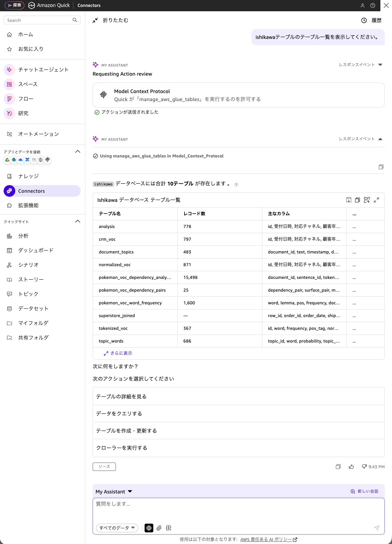Click the SharePoint connector icon
This screenshot has width=392, height=544.
(14, 160)
